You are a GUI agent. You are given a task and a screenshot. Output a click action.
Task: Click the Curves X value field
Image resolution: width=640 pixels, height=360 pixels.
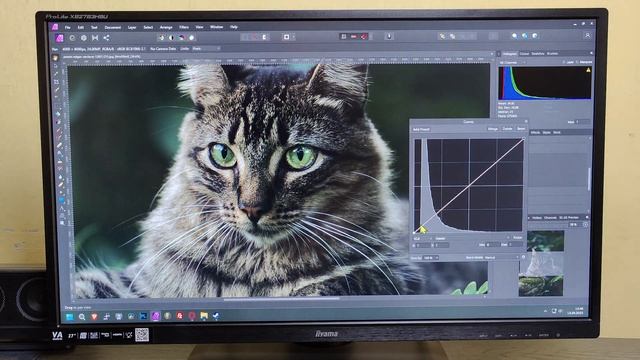423,245
